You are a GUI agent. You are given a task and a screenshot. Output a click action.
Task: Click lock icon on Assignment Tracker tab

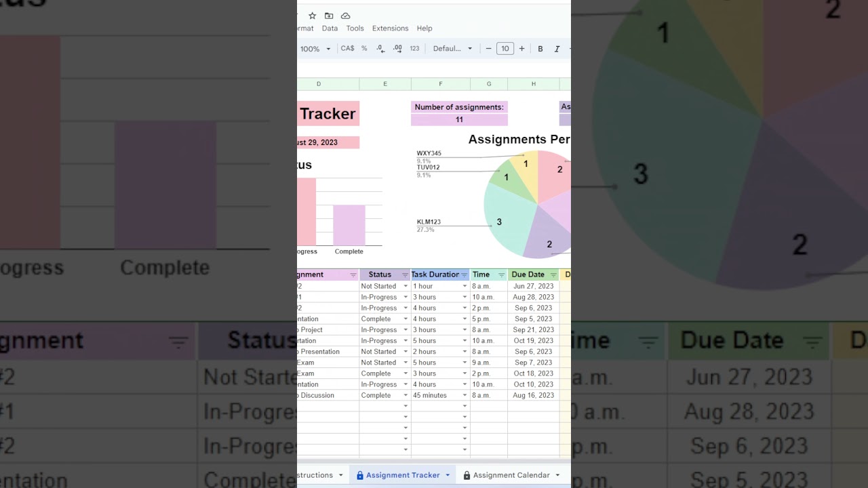pos(360,476)
